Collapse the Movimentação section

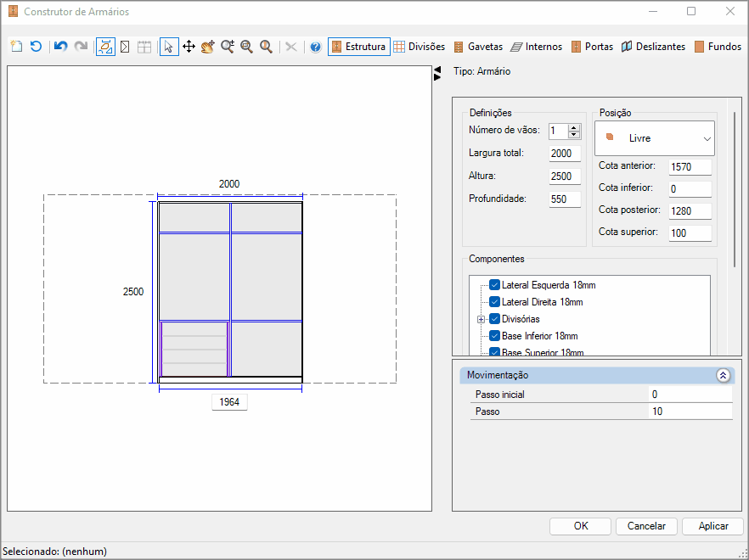[723, 375]
